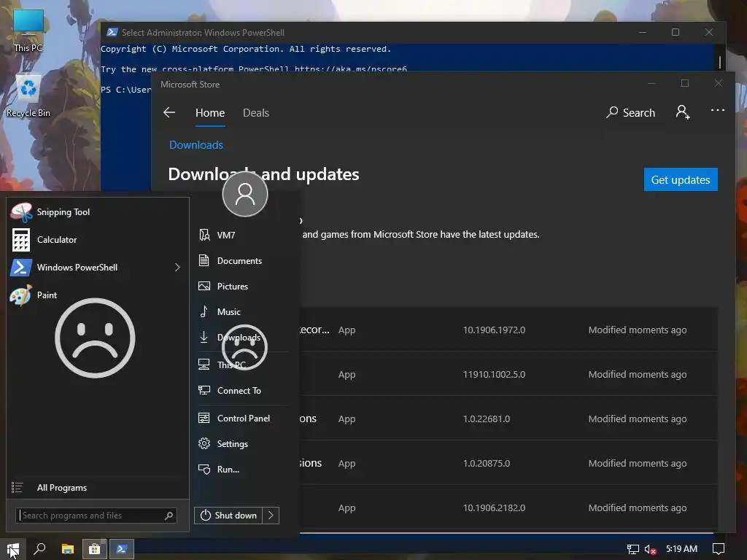Open File Explorer from taskbar
The image size is (747, 560).
coord(68,549)
